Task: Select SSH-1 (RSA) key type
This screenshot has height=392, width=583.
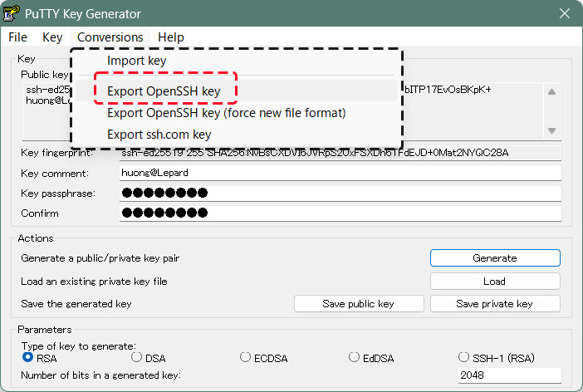Action: tap(464, 357)
